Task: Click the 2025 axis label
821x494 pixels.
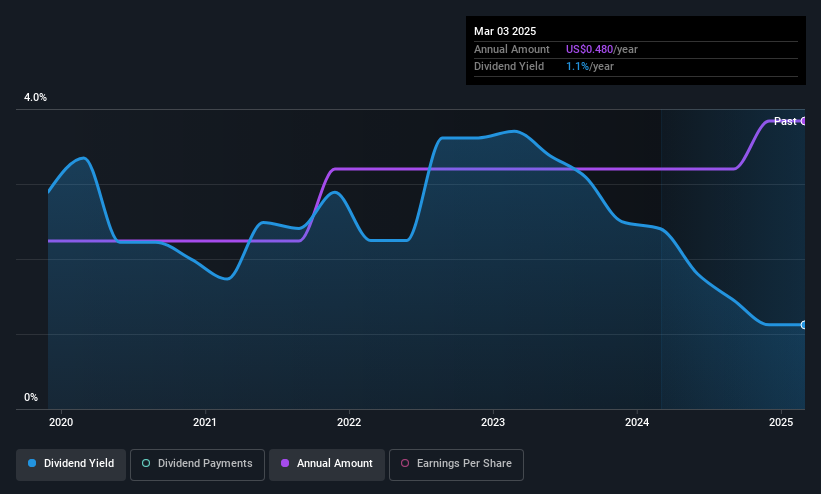Action: (781, 422)
